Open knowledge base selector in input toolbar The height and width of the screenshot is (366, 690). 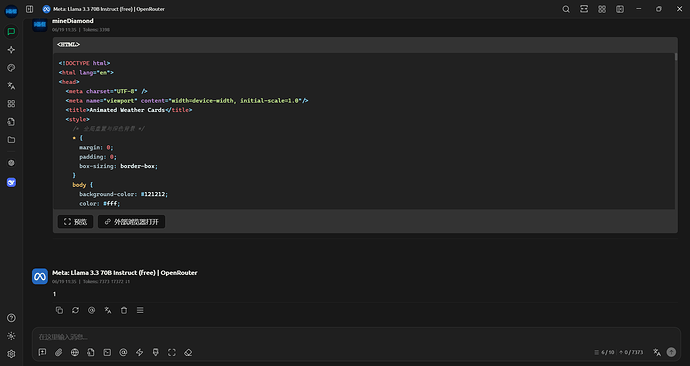(x=91, y=352)
